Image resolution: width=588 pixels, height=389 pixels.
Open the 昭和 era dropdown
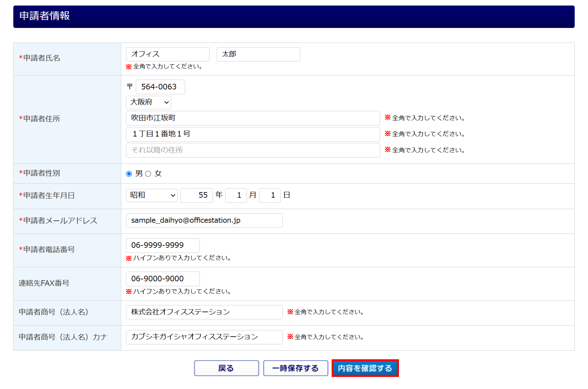[x=152, y=195]
